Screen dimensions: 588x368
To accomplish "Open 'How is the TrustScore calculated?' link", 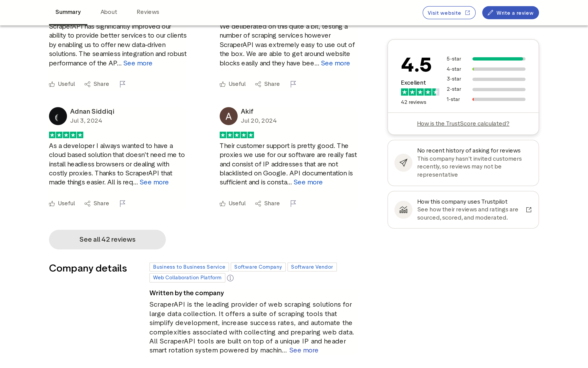I will click(x=463, y=123).
